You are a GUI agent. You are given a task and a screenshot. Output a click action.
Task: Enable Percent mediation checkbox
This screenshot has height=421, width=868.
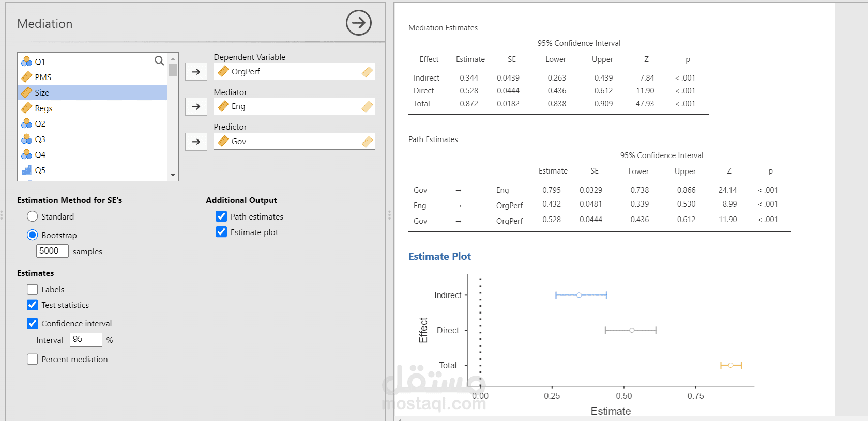pos(33,359)
